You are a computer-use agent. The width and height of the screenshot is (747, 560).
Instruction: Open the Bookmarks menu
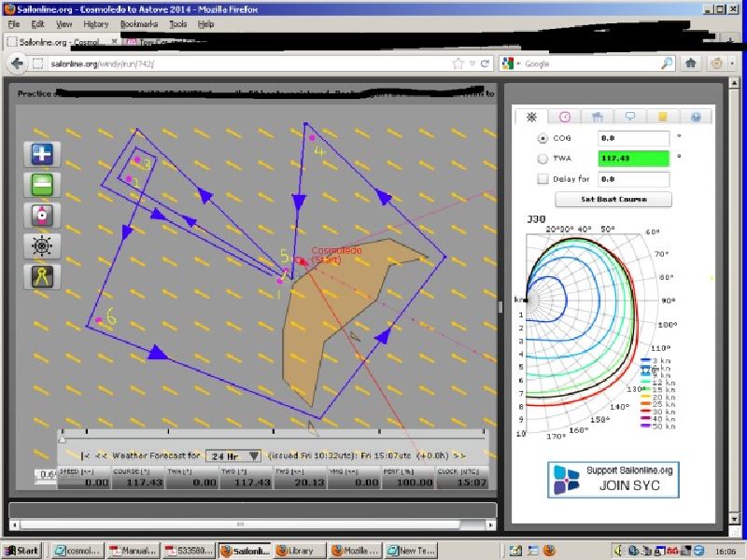pos(138,24)
